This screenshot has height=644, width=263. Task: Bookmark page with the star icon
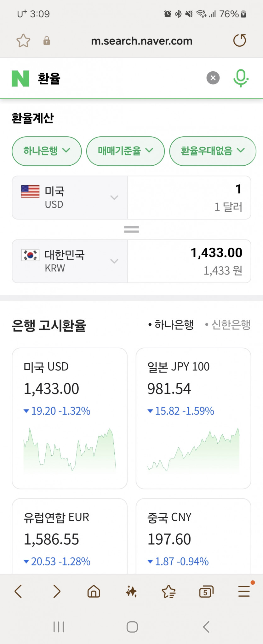[x=23, y=41]
